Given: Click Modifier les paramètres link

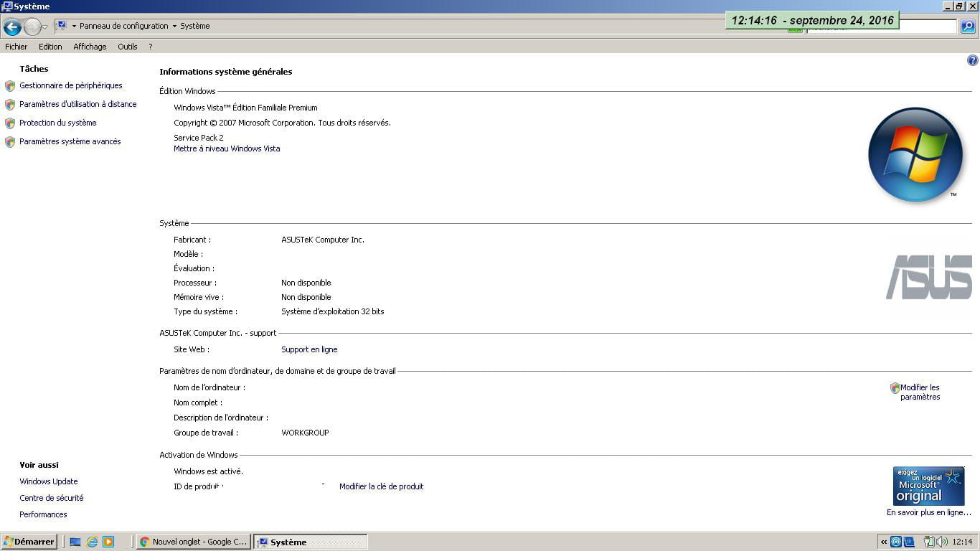Looking at the screenshot, I should coord(920,392).
